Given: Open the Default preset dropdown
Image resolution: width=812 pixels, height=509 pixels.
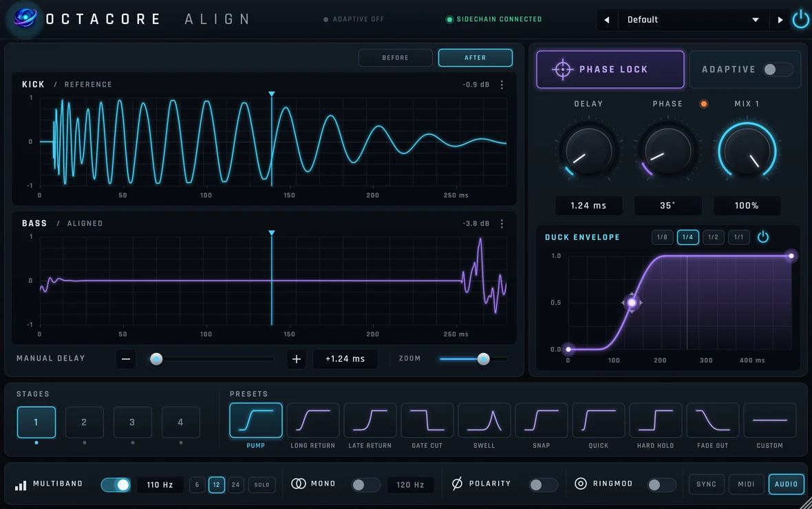Looking at the screenshot, I should tap(693, 20).
